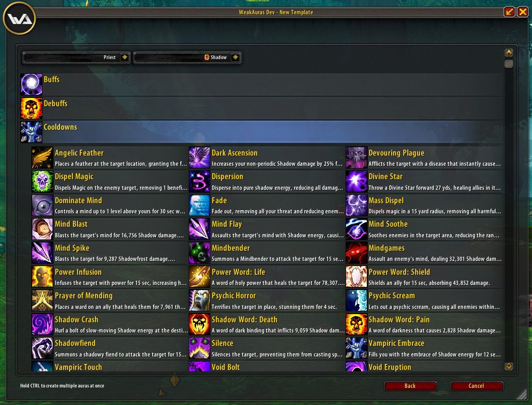Click the scrollbar down arrow
The height and width of the screenshot is (405, 532).
coord(508,367)
